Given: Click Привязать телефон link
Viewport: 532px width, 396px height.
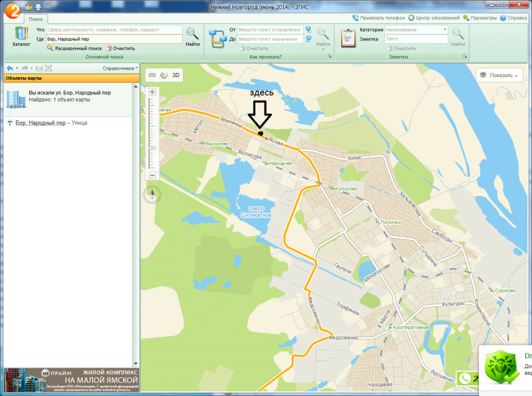Looking at the screenshot, I should pyautogui.click(x=378, y=18).
